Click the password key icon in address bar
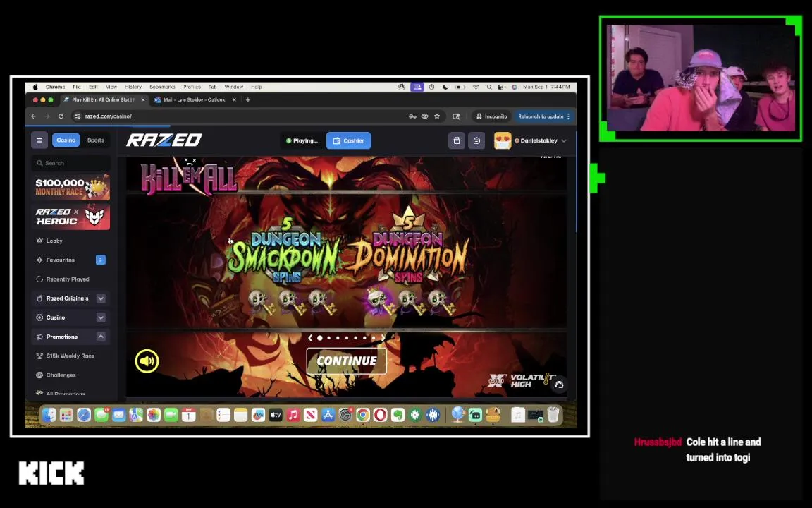 (412, 116)
